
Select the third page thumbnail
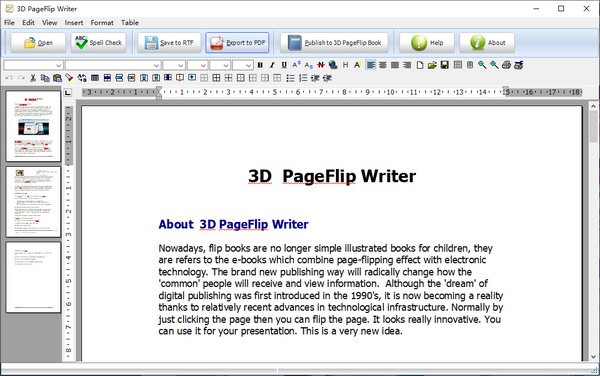click(x=33, y=277)
